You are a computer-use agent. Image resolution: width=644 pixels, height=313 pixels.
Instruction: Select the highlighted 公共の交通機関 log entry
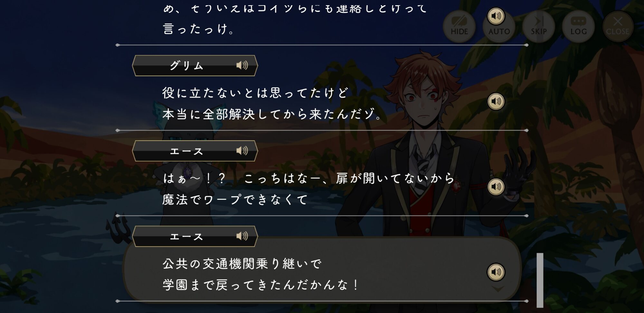322,270
